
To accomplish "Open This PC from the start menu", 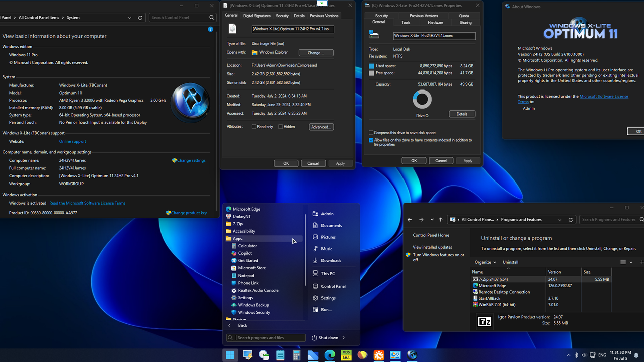I will coord(328,273).
